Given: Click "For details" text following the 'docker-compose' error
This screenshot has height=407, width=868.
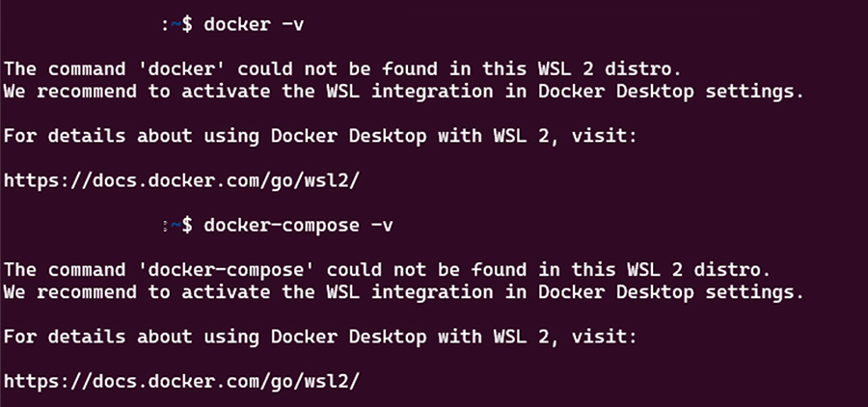Looking at the screenshot, I should click(x=64, y=336).
